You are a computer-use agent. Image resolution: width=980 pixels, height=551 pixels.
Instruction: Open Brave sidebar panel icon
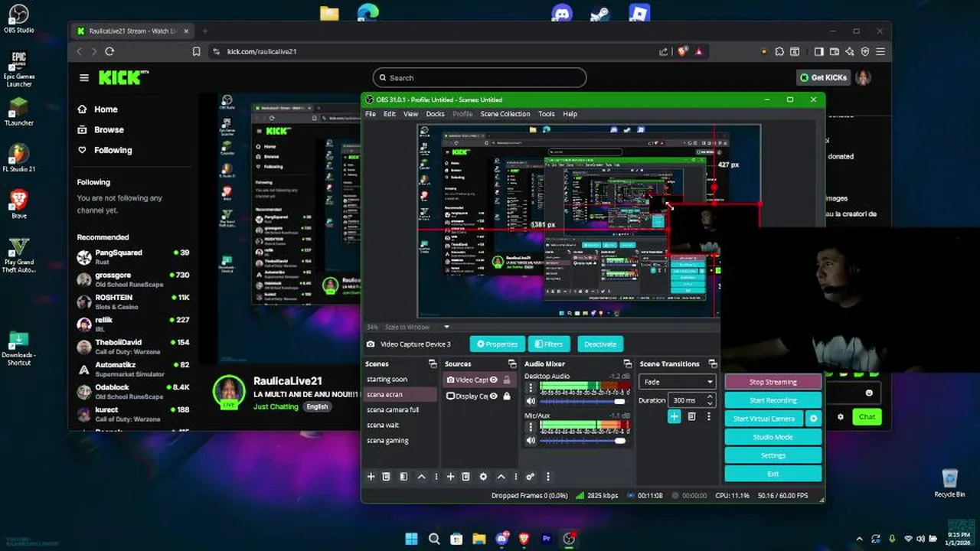click(818, 51)
